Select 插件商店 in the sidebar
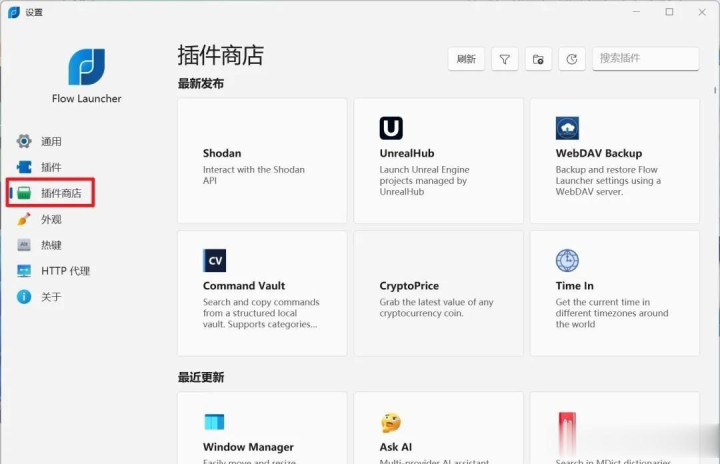This screenshot has height=464, width=720. (60, 193)
